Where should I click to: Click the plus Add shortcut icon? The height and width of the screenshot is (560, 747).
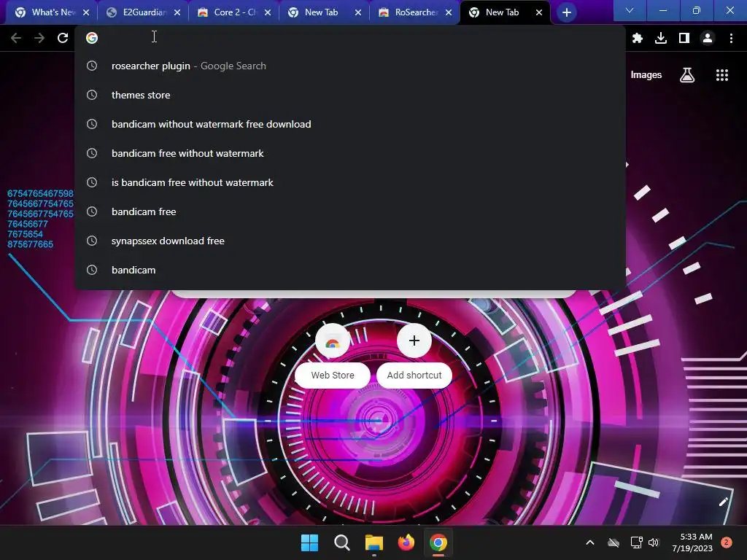coord(414,341)
